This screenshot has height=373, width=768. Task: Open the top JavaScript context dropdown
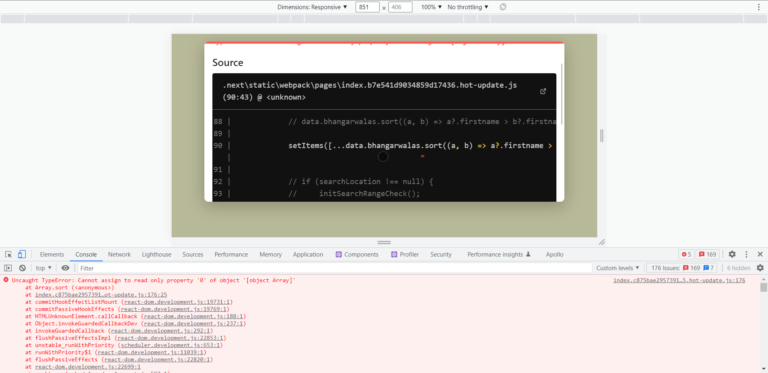(44, 268)
